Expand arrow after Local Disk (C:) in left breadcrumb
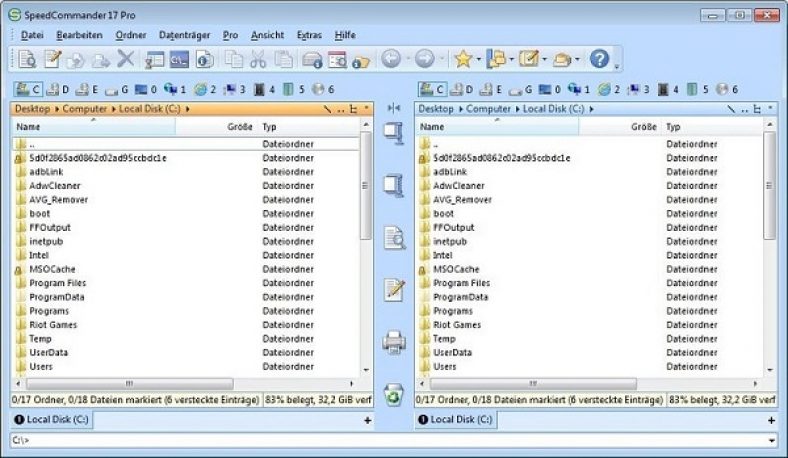This screenshot has height=458, width=788. (187, 109)
